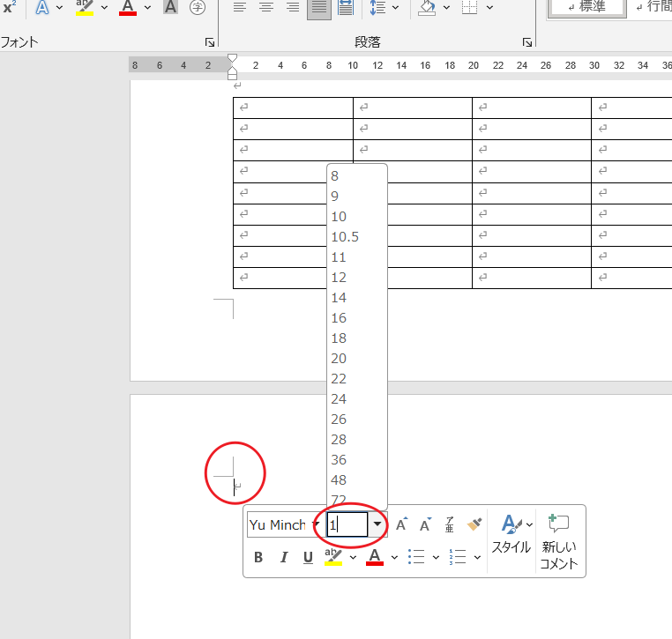Toggle Italic in the mini toolbar

point(284,557)
